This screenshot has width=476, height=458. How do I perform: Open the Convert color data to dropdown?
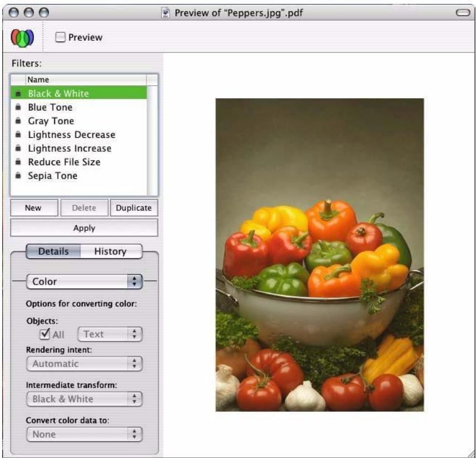tap(85, 434)
